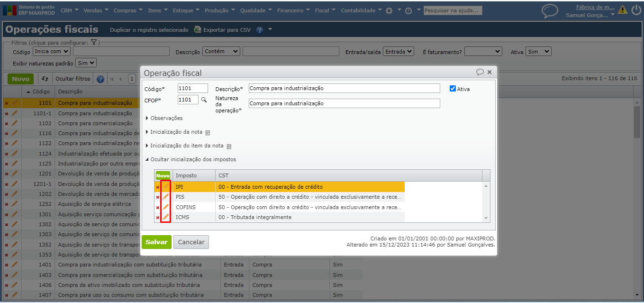Open the Exibir naturezas padrão dropdown
The image size is (644, 303).
coord(86,63)
